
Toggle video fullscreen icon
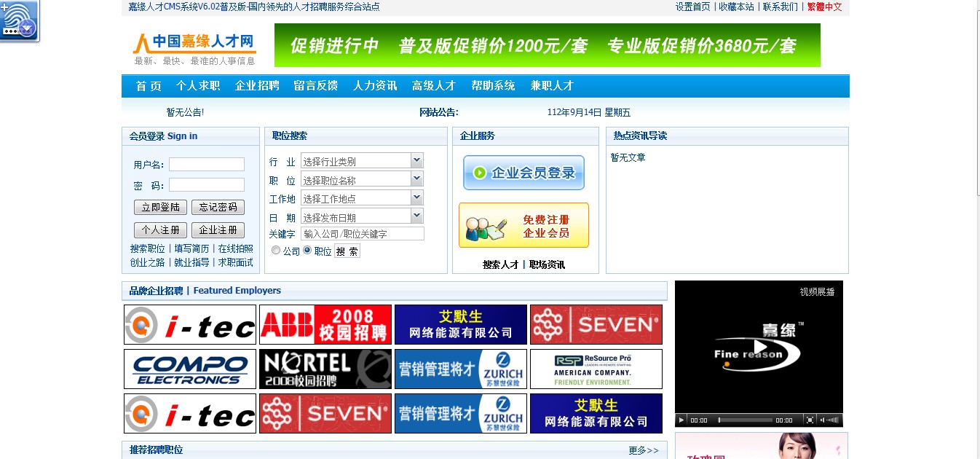pos(809,420)
